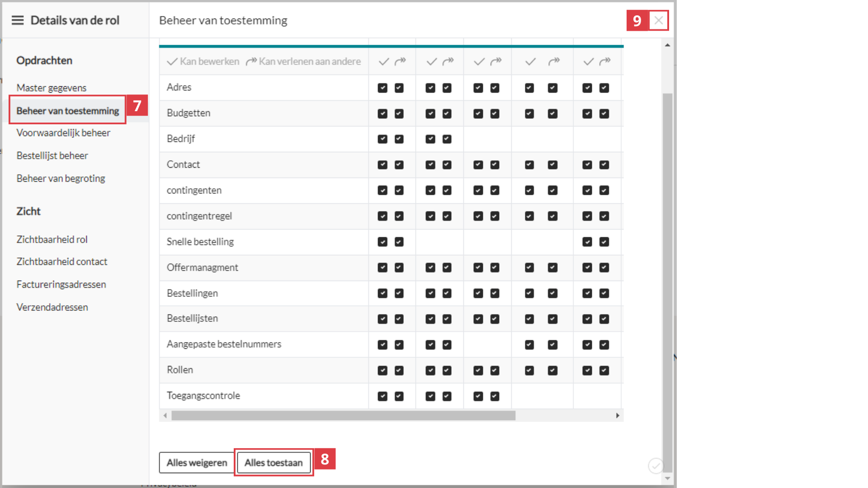Select Master gegevens in the sidebar
868x488 pixels.
pos(52,88)
